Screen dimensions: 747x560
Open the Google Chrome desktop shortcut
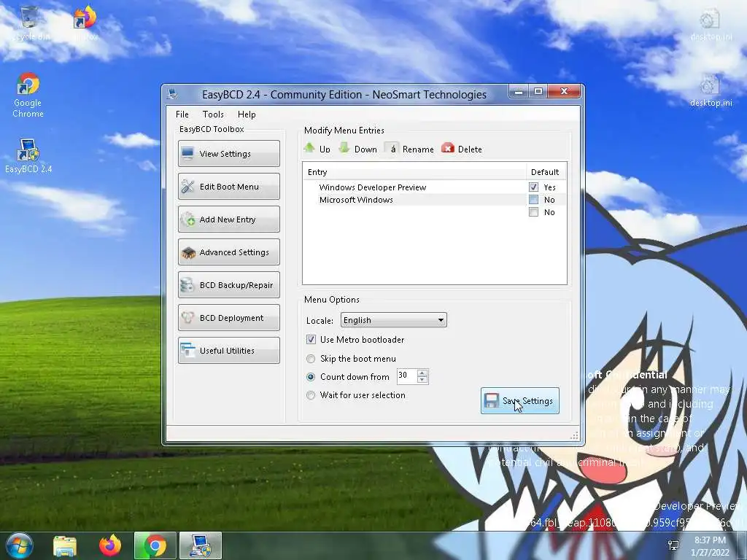(28, 95)
